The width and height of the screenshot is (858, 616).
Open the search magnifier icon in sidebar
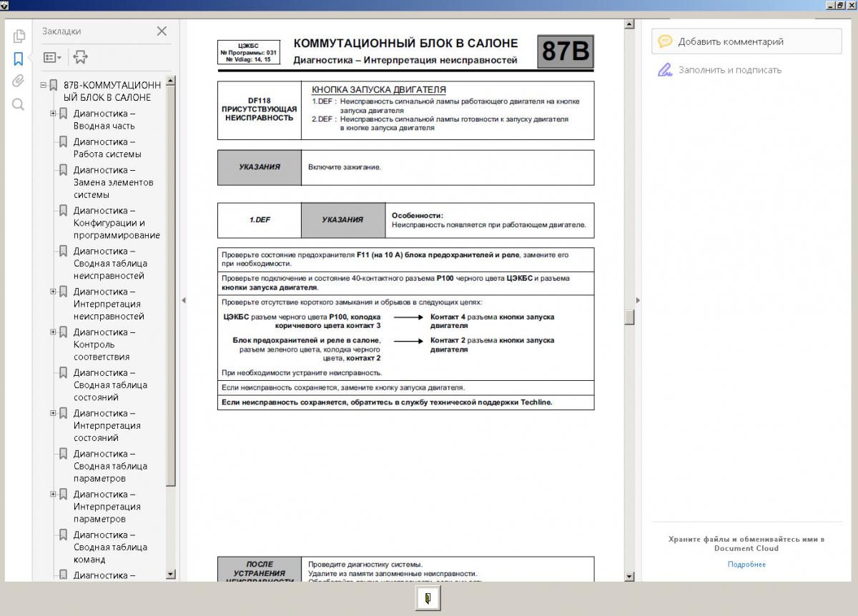point(19,104)
